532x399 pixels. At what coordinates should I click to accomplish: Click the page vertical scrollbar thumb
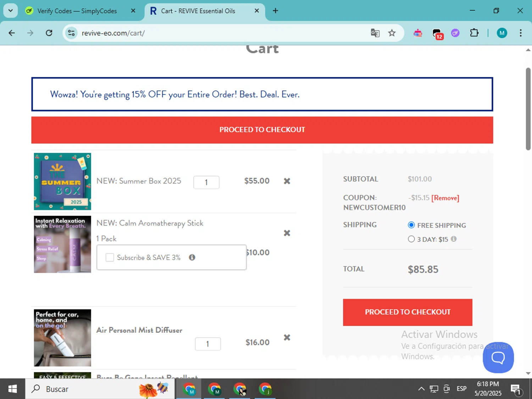point(528,109)
